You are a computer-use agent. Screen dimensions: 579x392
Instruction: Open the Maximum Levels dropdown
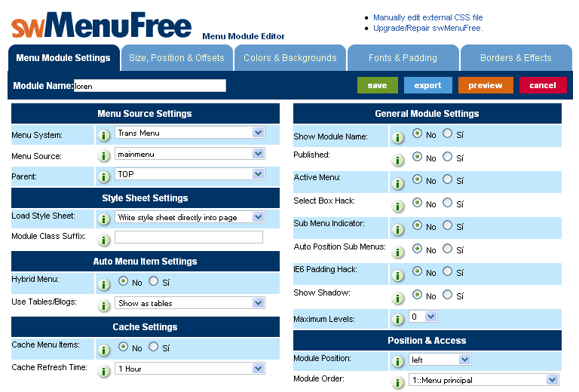coord(423,317)
